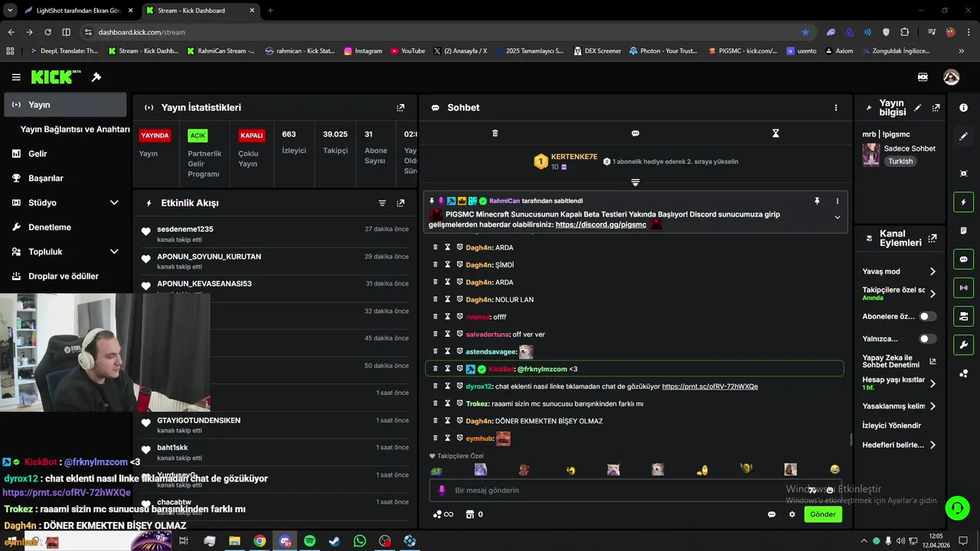Click the hammer moderator icon beside the Kick logo

96,77
